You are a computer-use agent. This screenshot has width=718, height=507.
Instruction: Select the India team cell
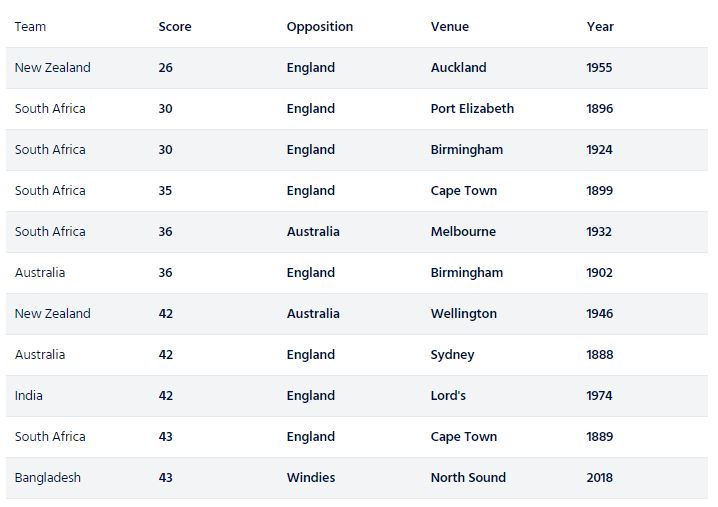pyautogui.click(x=28, y=395)
